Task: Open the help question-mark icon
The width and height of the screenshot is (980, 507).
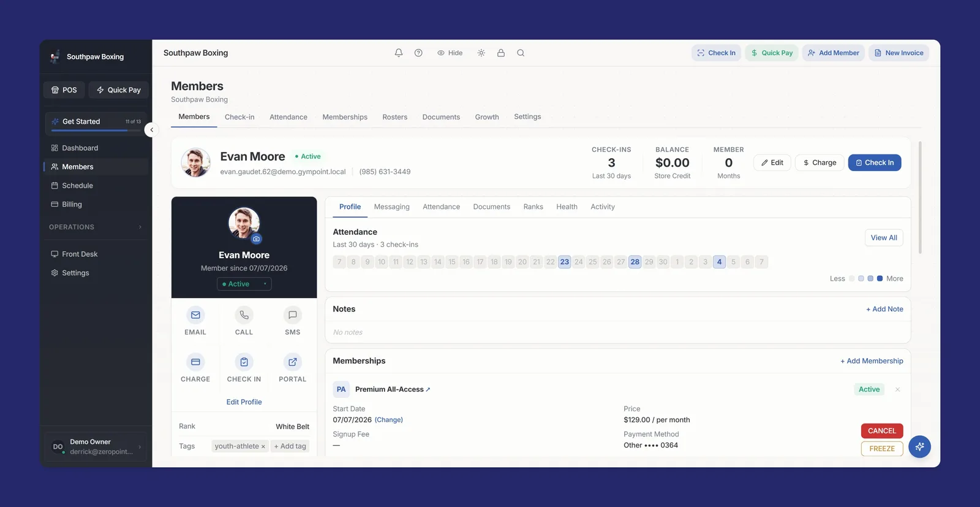Action: coord(418,53)
